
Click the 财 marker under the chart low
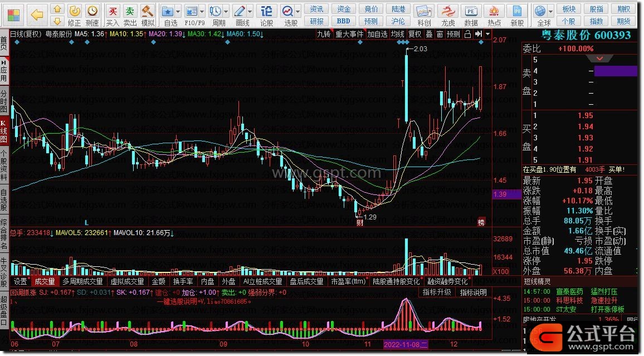pyautogui.click(x=360, y=223)
